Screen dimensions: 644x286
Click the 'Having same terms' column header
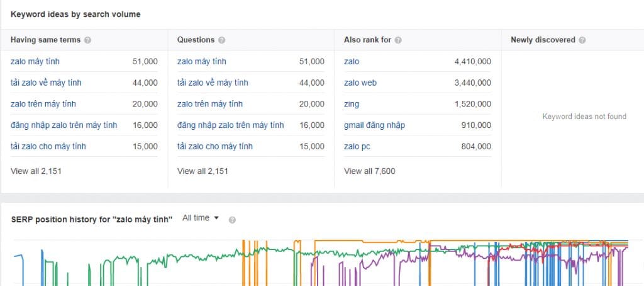pos(45,40)
